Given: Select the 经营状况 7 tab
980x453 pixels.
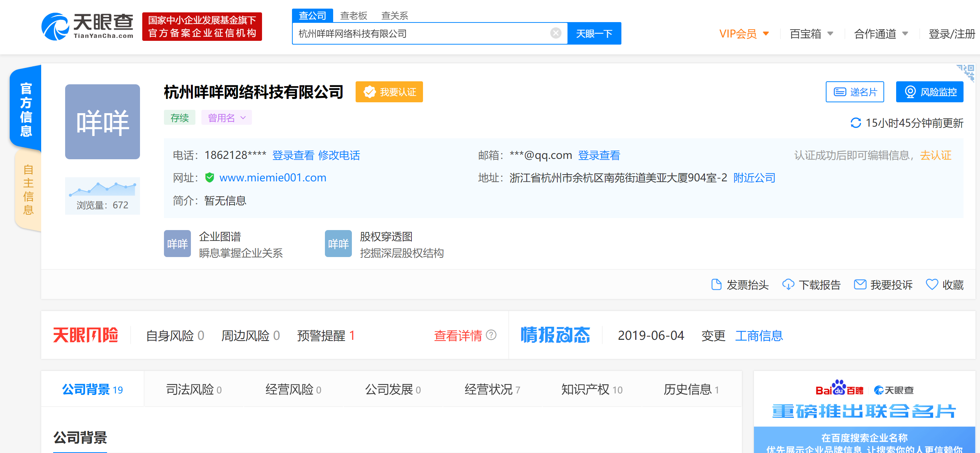Looking at the screenshot, I should click(x=492, y=389).
